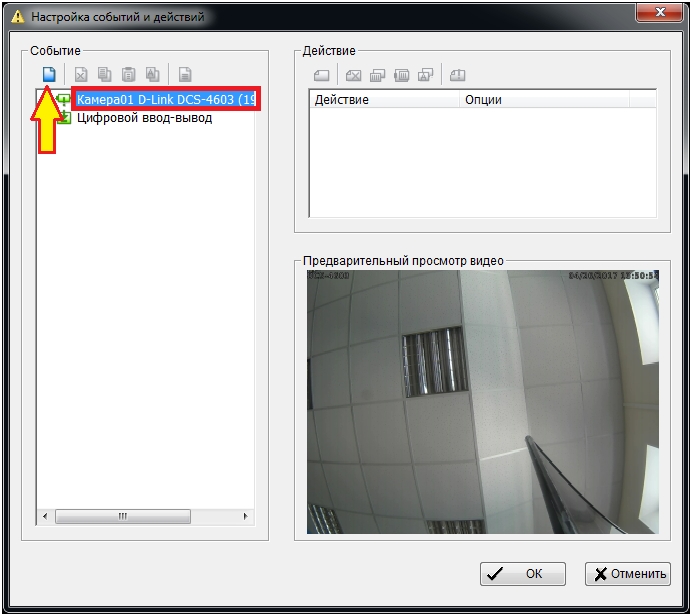Click the new event icon in Событие toolbar
The width and height of the screenshot is (692, 616).
point(48,74)
